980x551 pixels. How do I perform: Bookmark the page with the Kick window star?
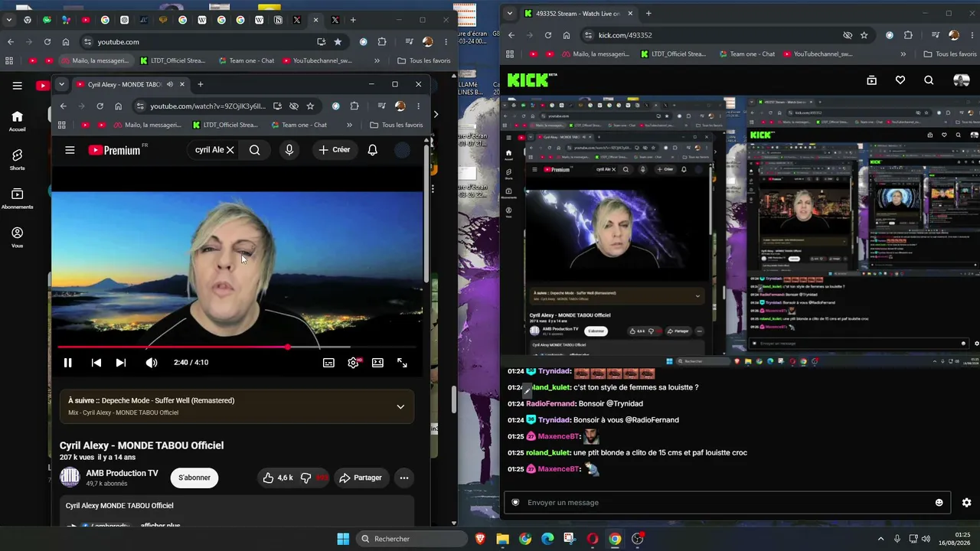click(x=864, y=35)
